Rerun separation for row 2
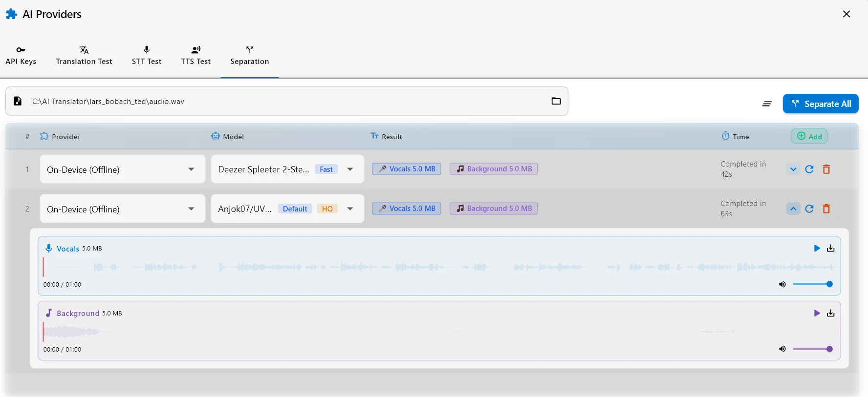This screenshot has height=397, width=868. point(809,209)
